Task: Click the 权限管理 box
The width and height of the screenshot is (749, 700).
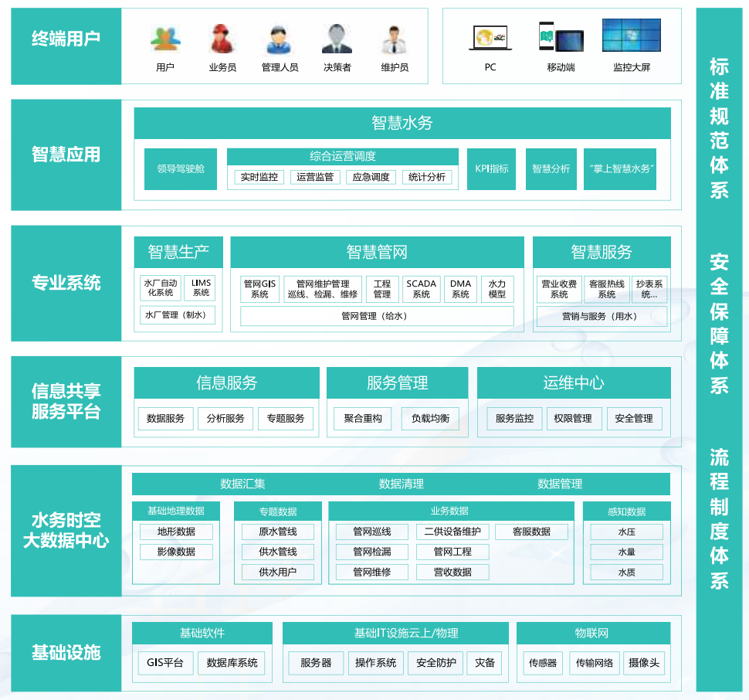Action: [574, 419]
